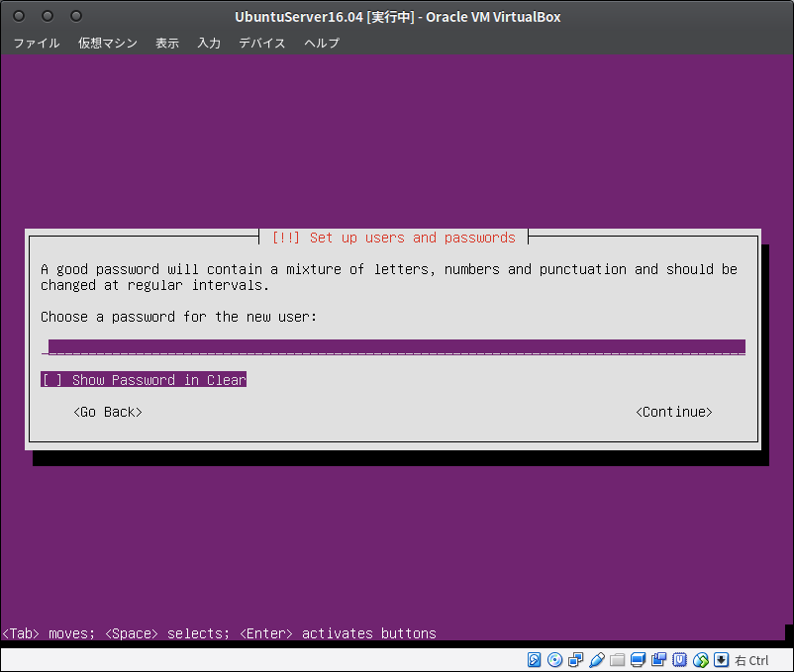Click the keyboard capture arrow icon
Image resolution: width=794 pixels, height=672 pixels.
click(x=722, y=660)
